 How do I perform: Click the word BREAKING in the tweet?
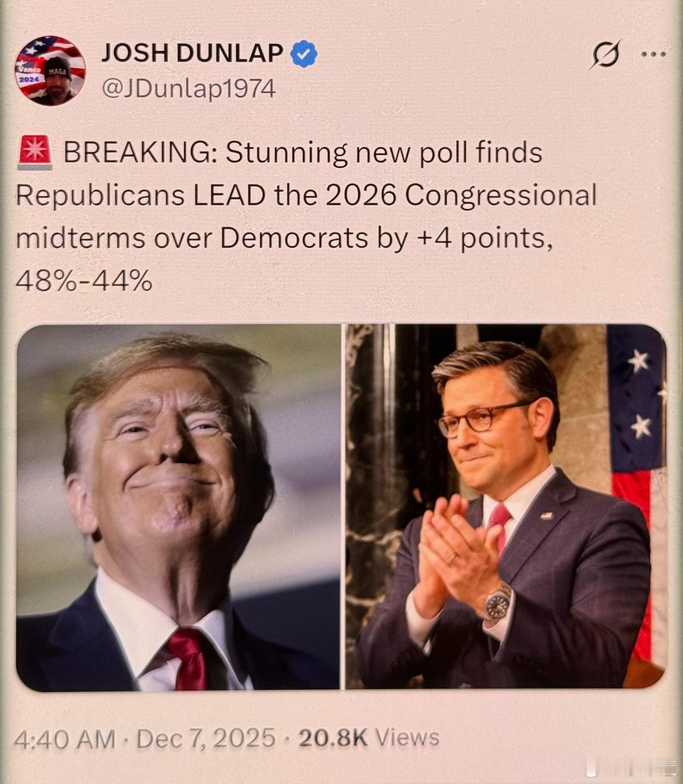pyautogui.click(x=141, y=153)
